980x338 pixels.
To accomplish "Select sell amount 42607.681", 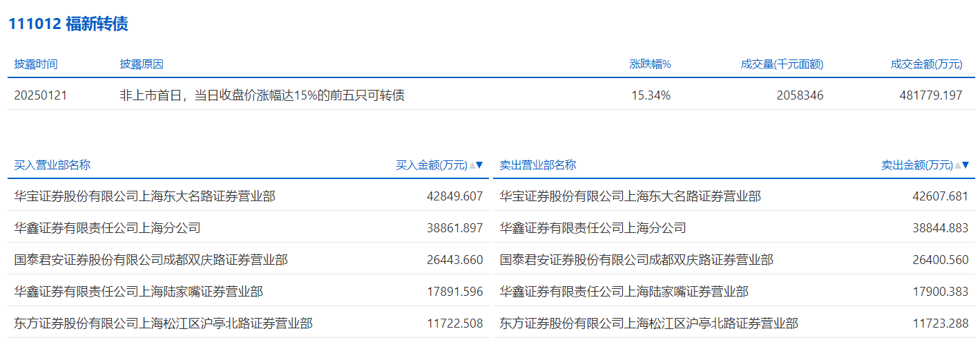I will tap(941, 196).
